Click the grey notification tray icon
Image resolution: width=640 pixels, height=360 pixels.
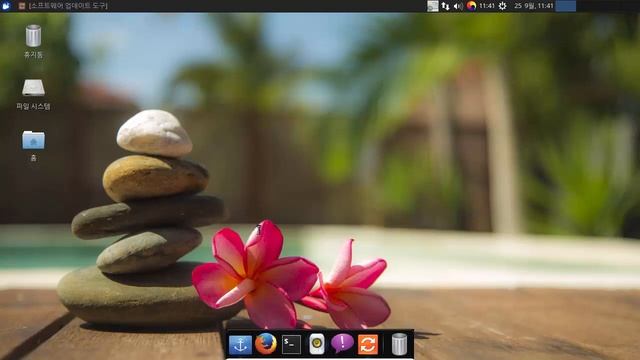433,6
